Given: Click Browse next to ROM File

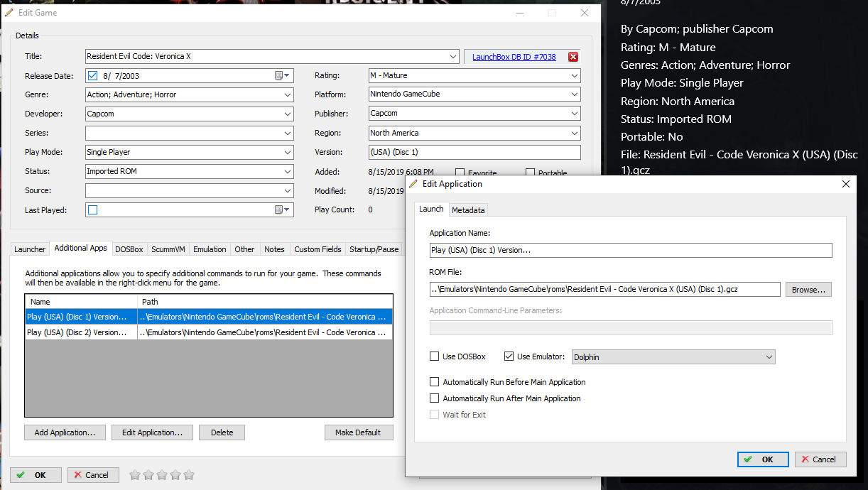Looking at the screenshot, I should click(x=808, y=290).
